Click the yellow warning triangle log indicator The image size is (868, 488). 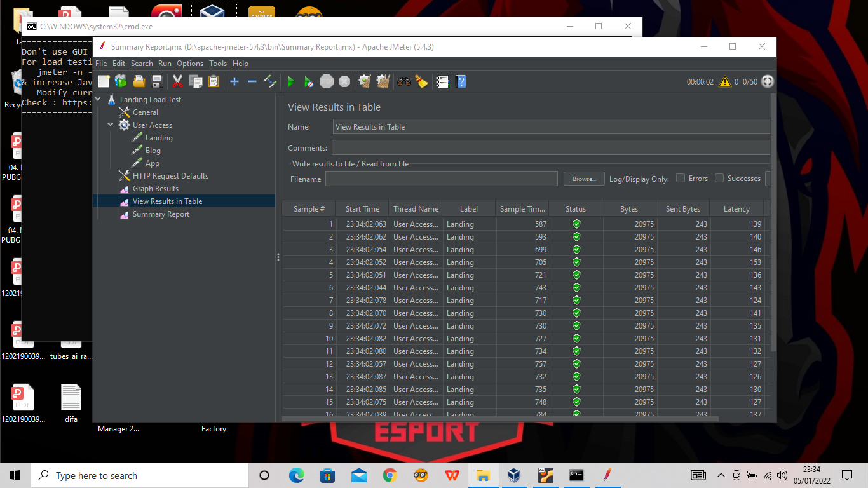(x=725, y=82)
